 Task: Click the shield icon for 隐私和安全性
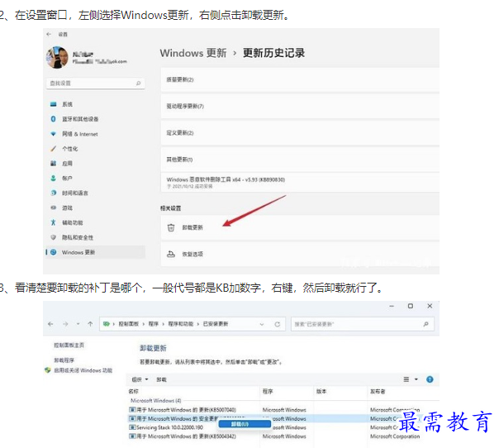(x=53, y=237)
